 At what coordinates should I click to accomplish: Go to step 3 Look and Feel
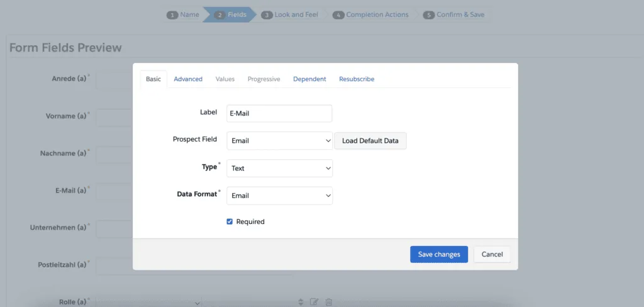[x=290, y=15]
